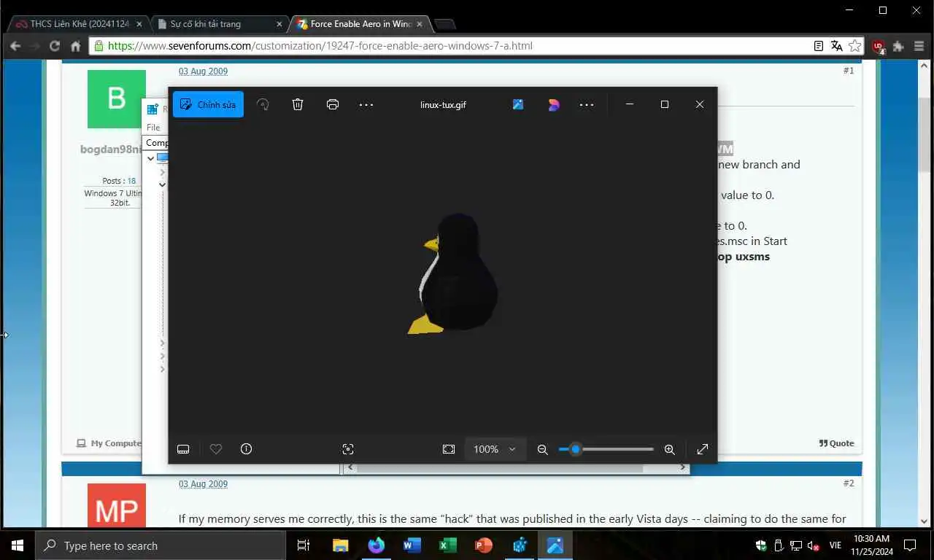Open the uBlock Origin extension icon
The width and height of the screenshot is (934, 560).
pos(879,47)
